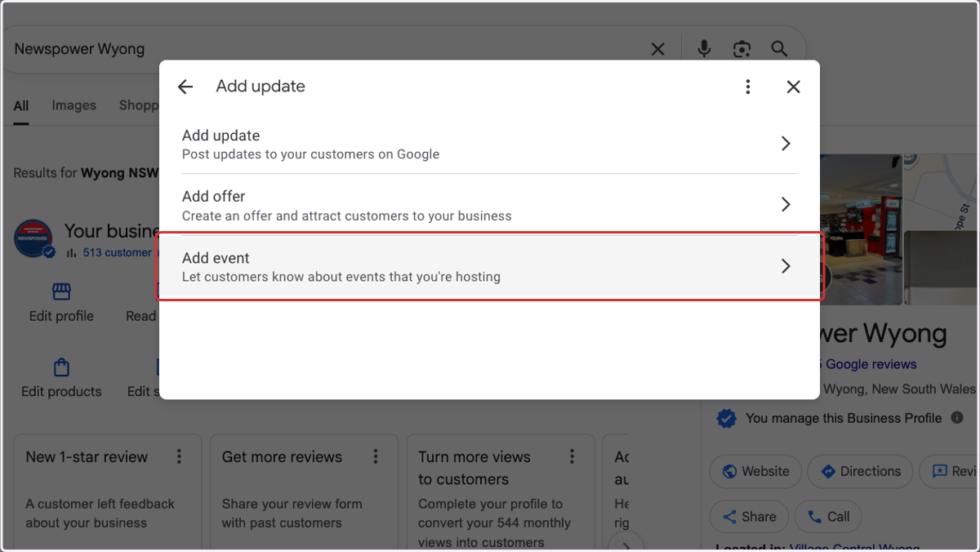This screenshot has width=980, height=552.
Task: Open options for New 1-star review card
Action: pos(179,457)
